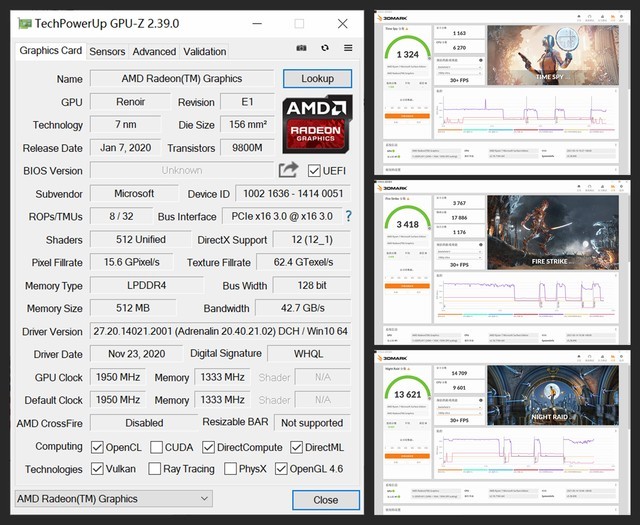Click the GPU-Z title bar app icon

(x=25, y=24)
